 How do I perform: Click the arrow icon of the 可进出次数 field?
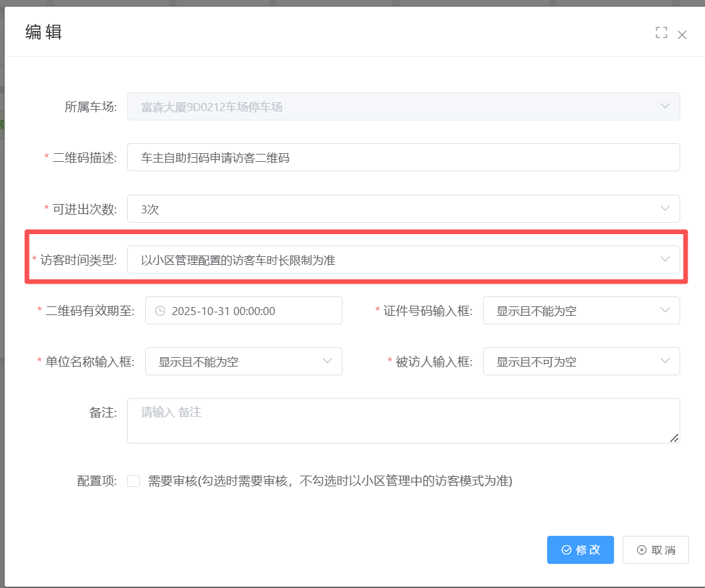(x=665, y=209)
